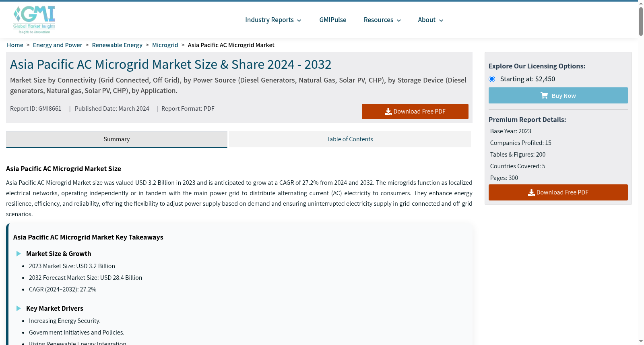The image size is (644, 345).
Task: Go to the Home breadcrumb link
Action: pyautogui.click(x=15, y=45)
